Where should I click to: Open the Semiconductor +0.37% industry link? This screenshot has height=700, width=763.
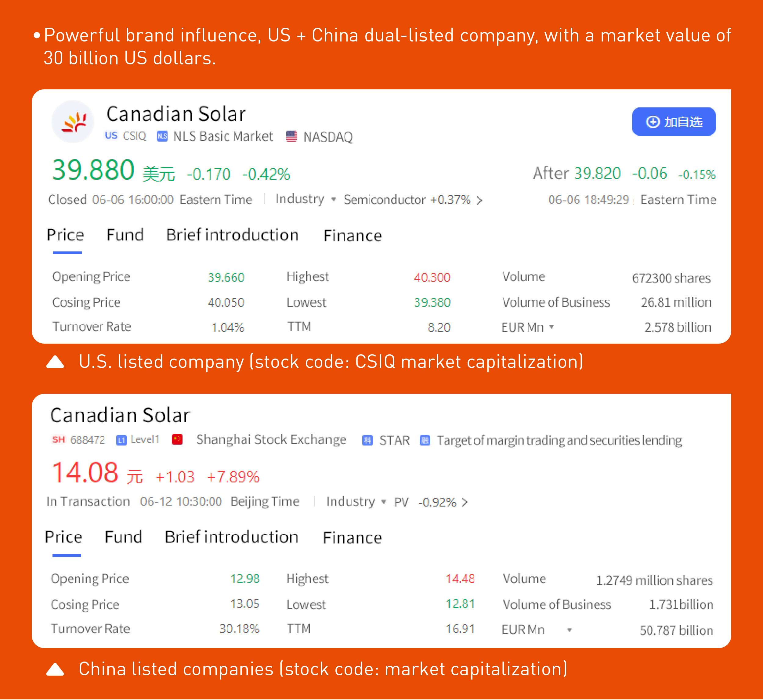point(413,200)
